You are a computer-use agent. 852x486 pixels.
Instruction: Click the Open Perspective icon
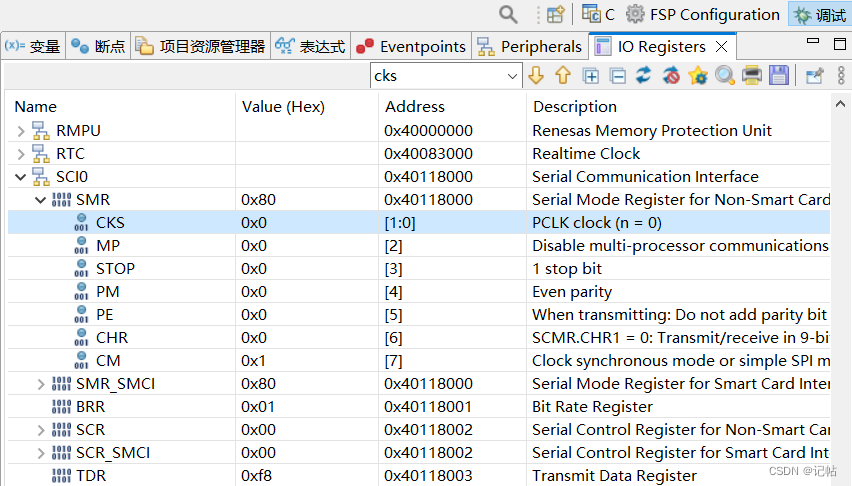(x=556, y=14)
